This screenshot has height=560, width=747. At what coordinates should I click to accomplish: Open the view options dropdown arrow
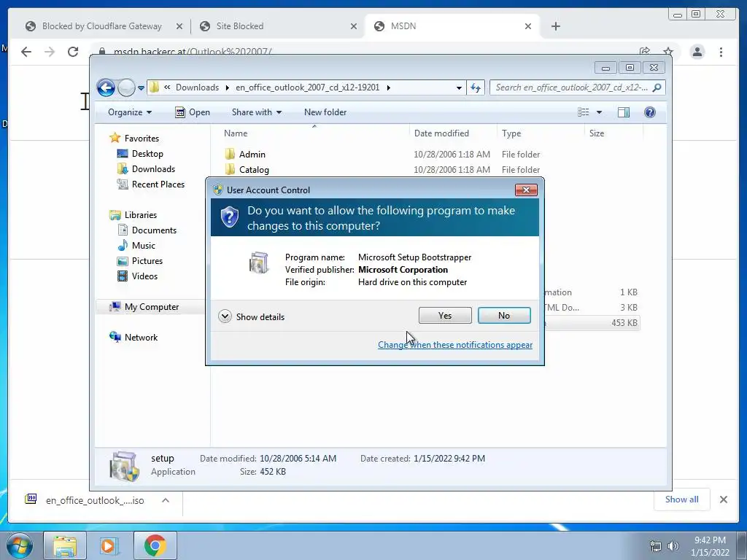pyautogui.click(x=600, y=112)
